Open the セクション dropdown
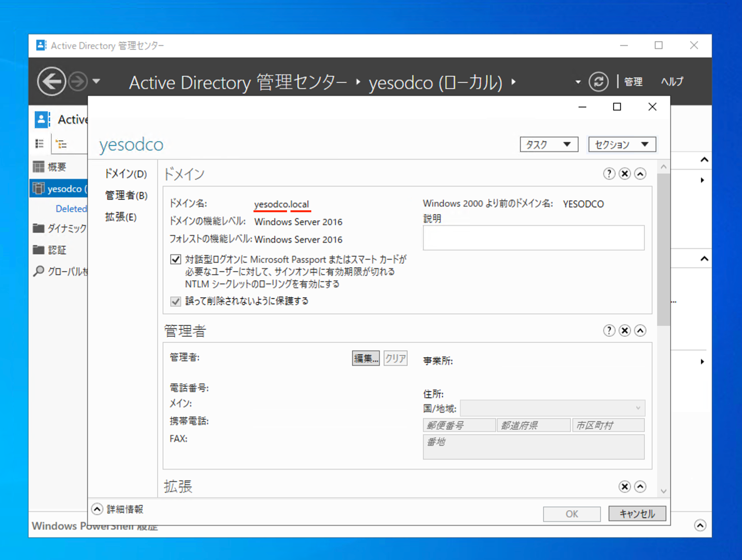This screenshot has height=560, width=742. click(x=622, y=144)
